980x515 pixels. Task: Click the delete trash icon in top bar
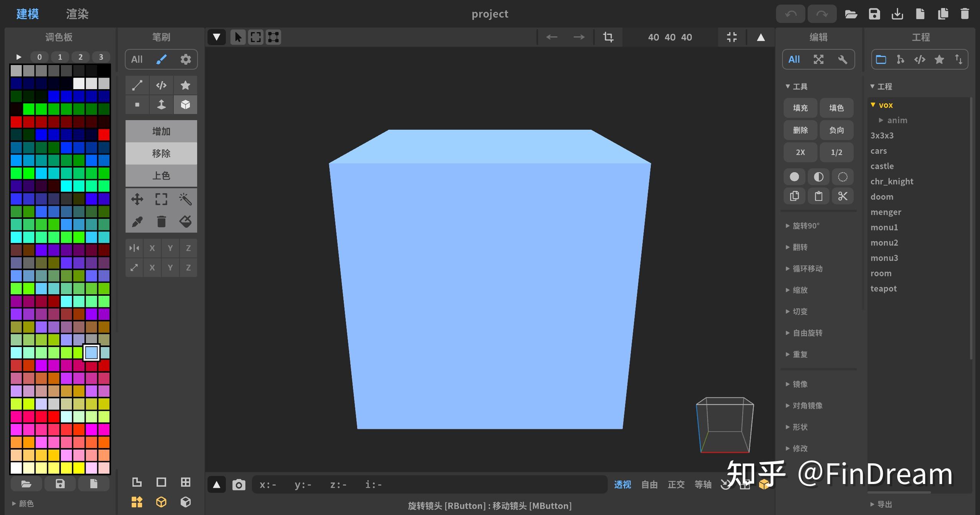pyautogui.click(x=965, y=14)
